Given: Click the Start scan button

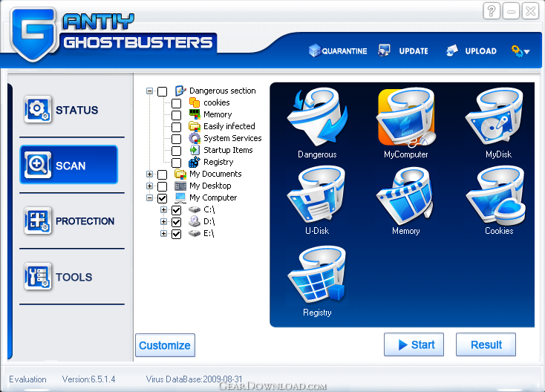Looking at the screenshot, I should (x=414, y=344).
